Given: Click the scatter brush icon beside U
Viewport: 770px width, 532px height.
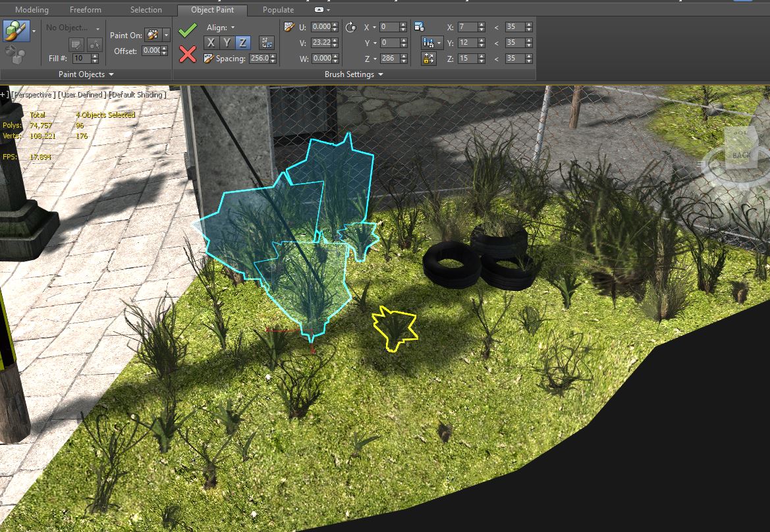Looking at the screenshot, I should 289,27.
